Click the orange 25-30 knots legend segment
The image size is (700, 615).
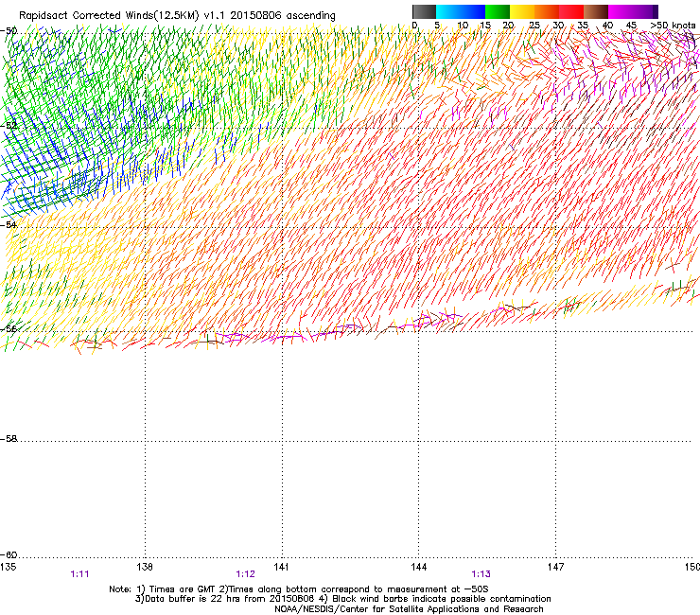click(547, 11)
